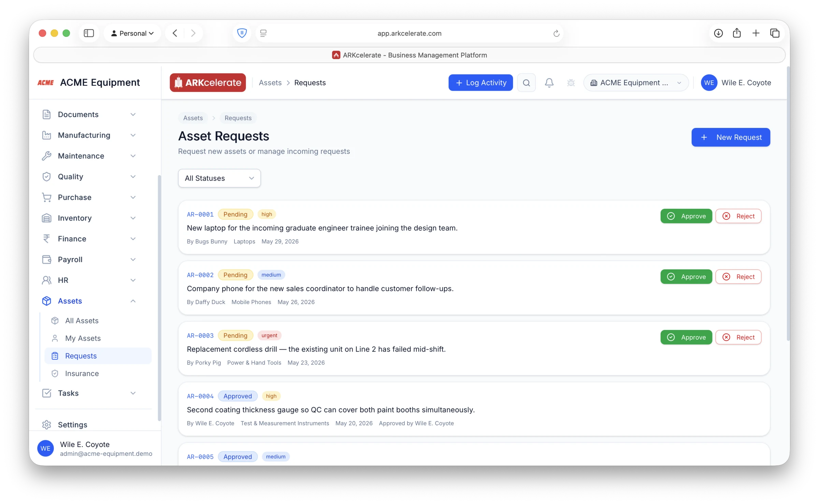Screen dimensions: 819x504
Task: Open Insurance in sidebar
Action: (x=98, y=374)
